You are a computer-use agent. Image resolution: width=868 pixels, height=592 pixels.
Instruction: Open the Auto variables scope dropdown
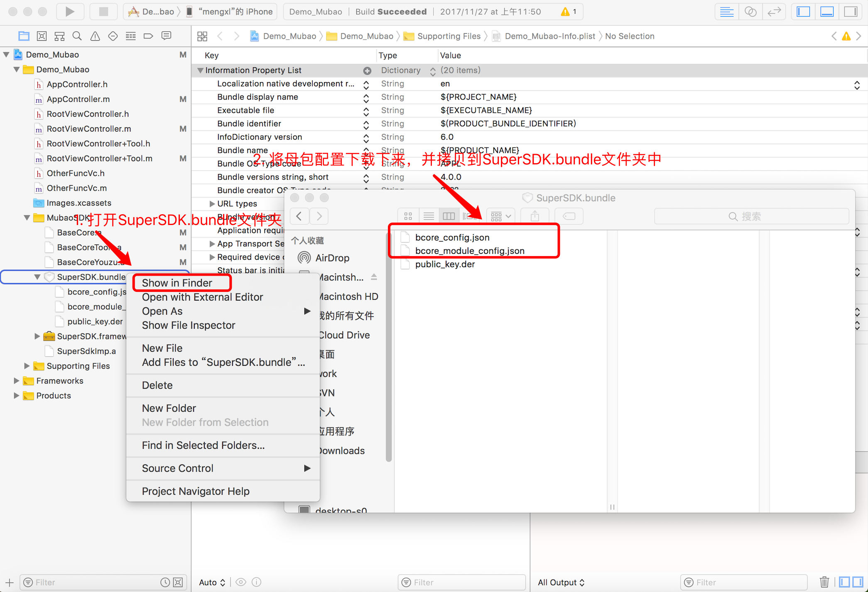(x=212, y=582)
